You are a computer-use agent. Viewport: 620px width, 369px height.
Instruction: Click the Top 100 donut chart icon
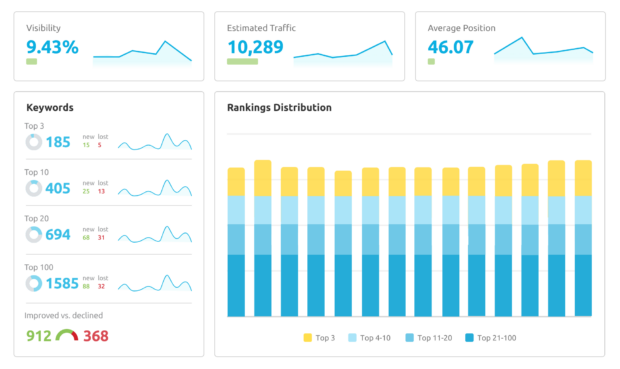(x=34, y=283)
